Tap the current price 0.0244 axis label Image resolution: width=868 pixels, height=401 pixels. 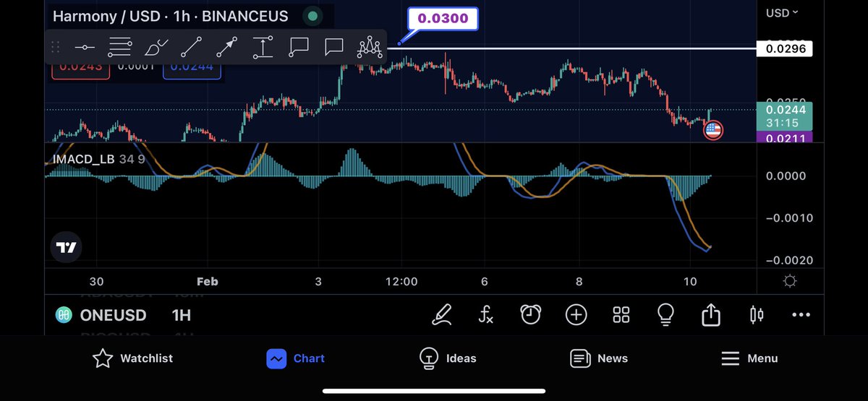point(784,116)
